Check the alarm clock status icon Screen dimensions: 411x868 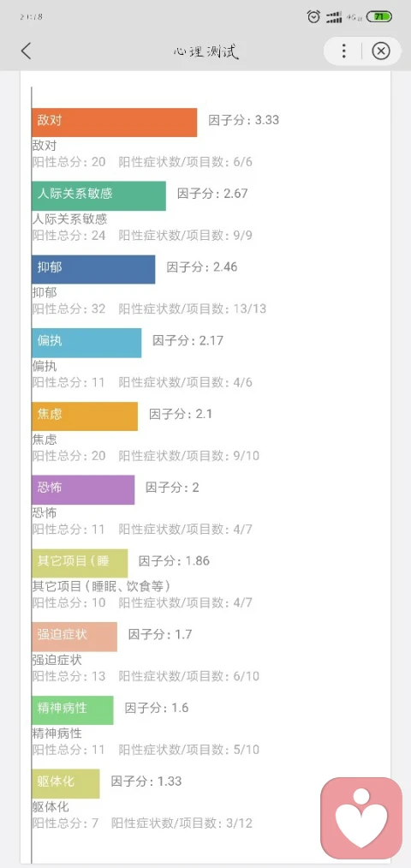pyautogui.click(x=313, y=16)
